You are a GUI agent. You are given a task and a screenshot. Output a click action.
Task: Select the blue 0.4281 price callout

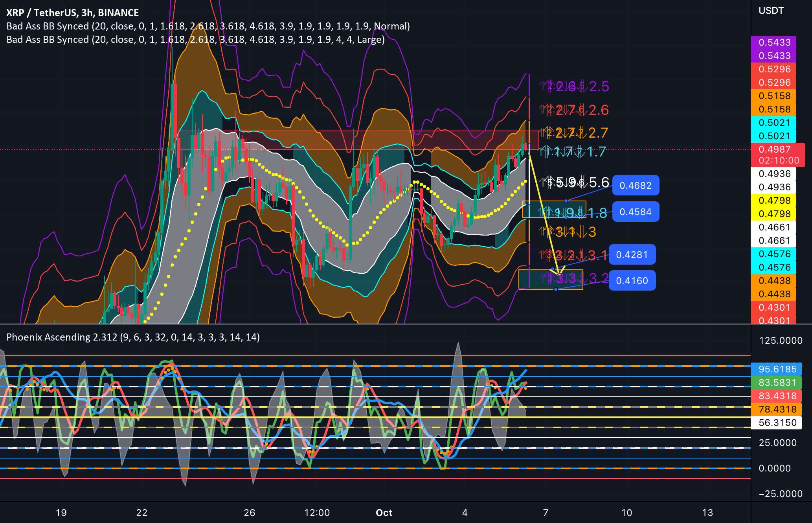point(632,254)
